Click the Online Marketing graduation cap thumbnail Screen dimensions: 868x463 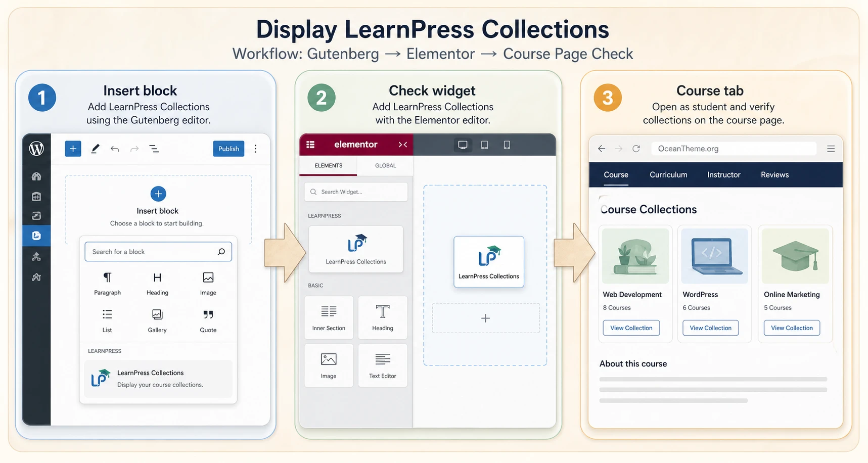tap(795, 256)
